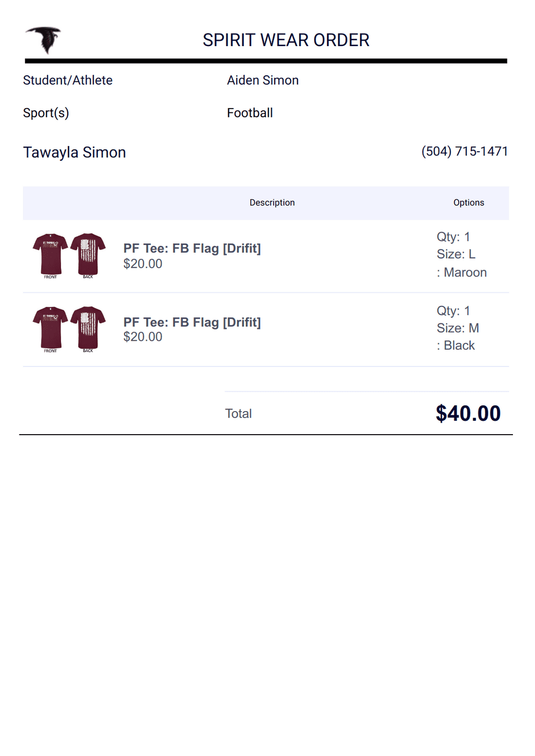Viewport: 535px width, 756px height.
Task: Select the Football sport value
Action: coord(250,113)
